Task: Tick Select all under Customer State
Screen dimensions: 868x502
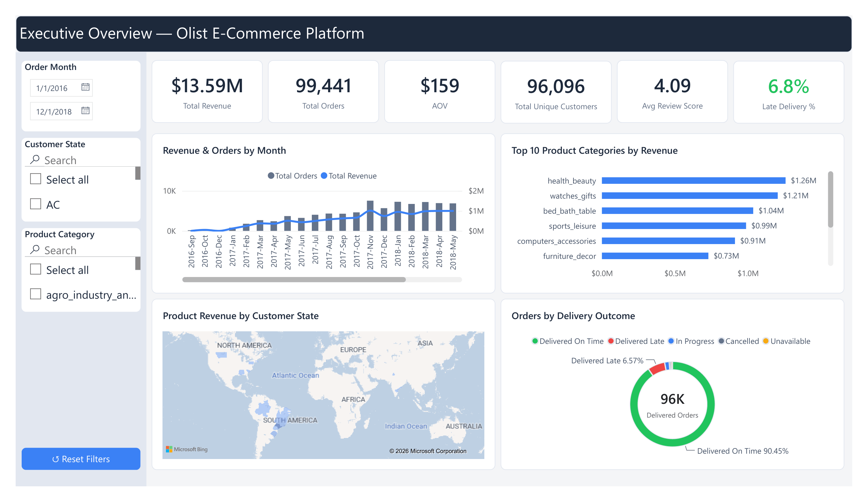Action: tap(35, 179)
